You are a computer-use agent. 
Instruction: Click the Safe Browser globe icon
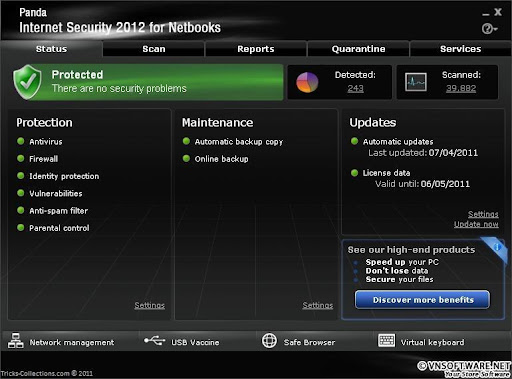click(269, 341)
